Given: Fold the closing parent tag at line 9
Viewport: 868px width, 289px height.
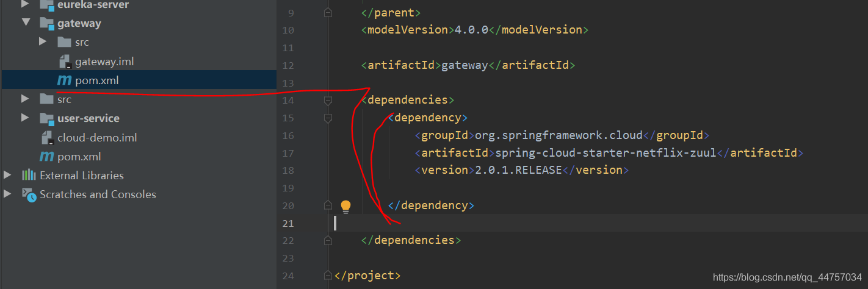Looking at the screenshot, I should tap(328, 12).
